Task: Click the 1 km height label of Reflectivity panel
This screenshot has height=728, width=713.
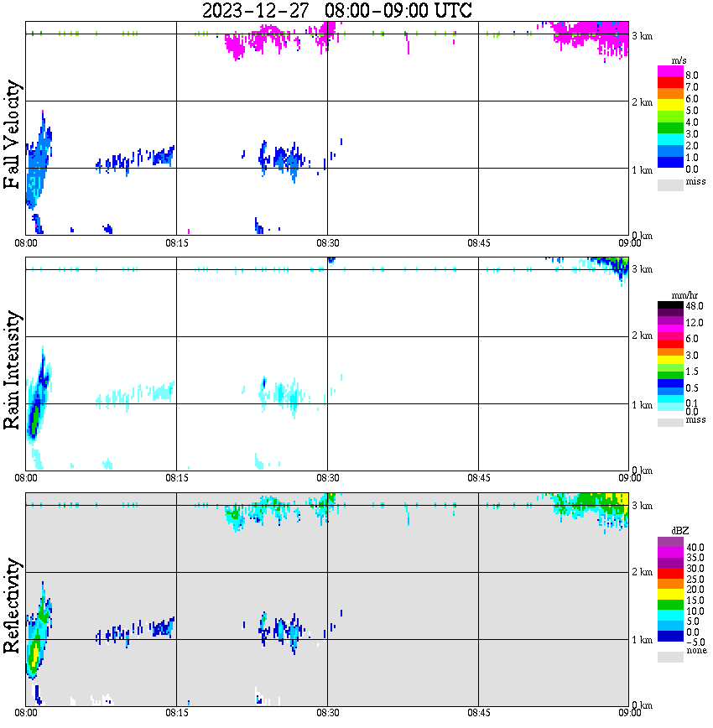Action: [642, 640]
